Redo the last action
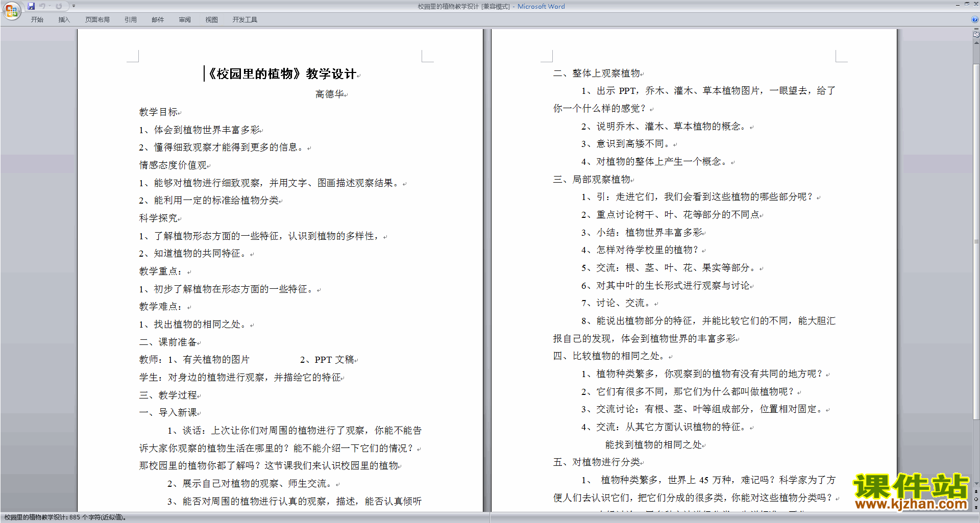 pos(59,6)
